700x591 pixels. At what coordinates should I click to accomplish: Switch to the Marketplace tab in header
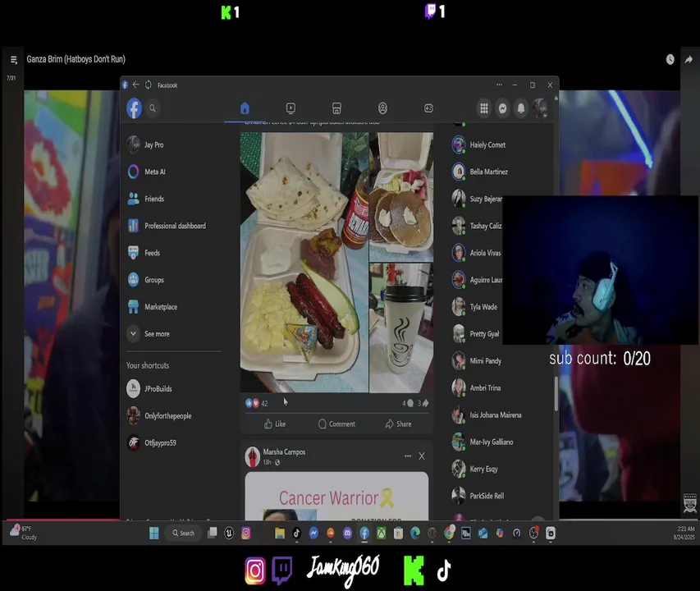pos(336,108)
